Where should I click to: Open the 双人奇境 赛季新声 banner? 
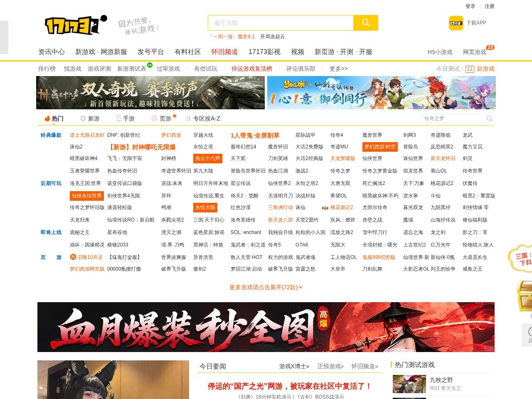150,93
